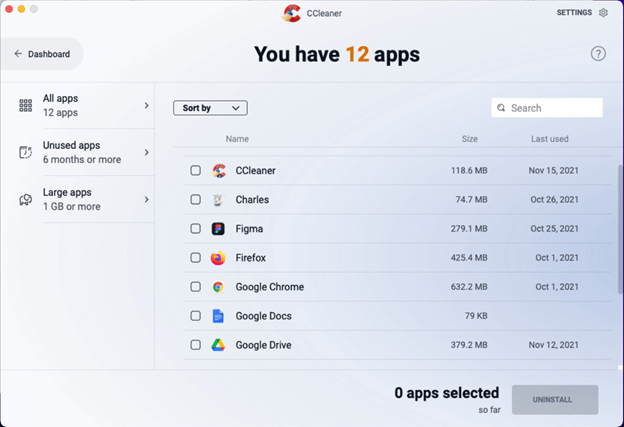Enable the Google Chrome checkbox

(195, 287)
